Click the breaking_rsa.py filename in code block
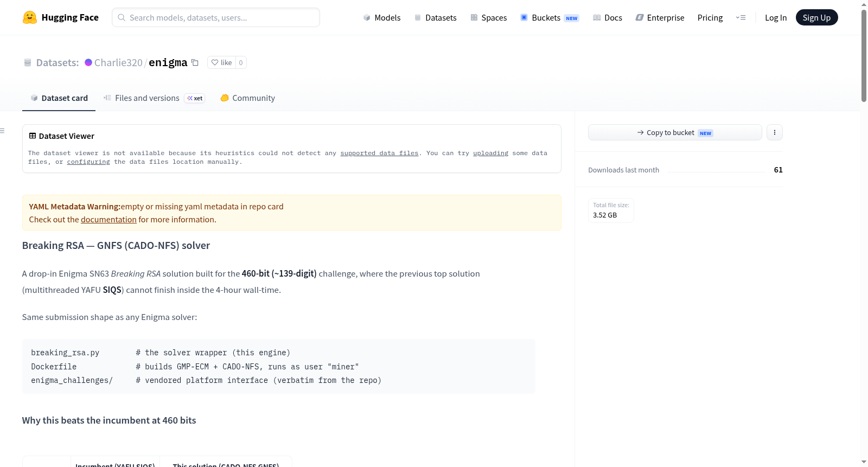 [x=65, y=353]
